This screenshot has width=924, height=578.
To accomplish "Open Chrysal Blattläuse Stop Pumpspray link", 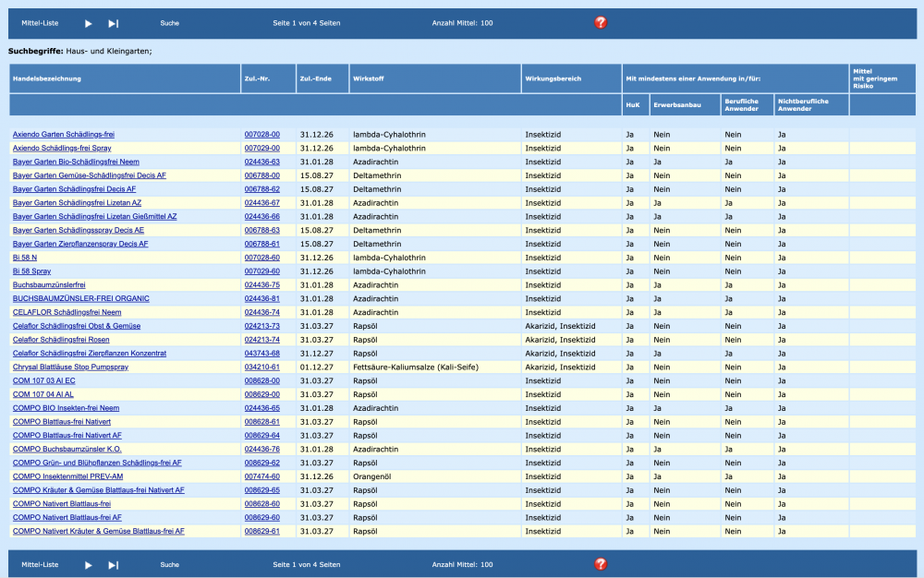I will point(71,367).
